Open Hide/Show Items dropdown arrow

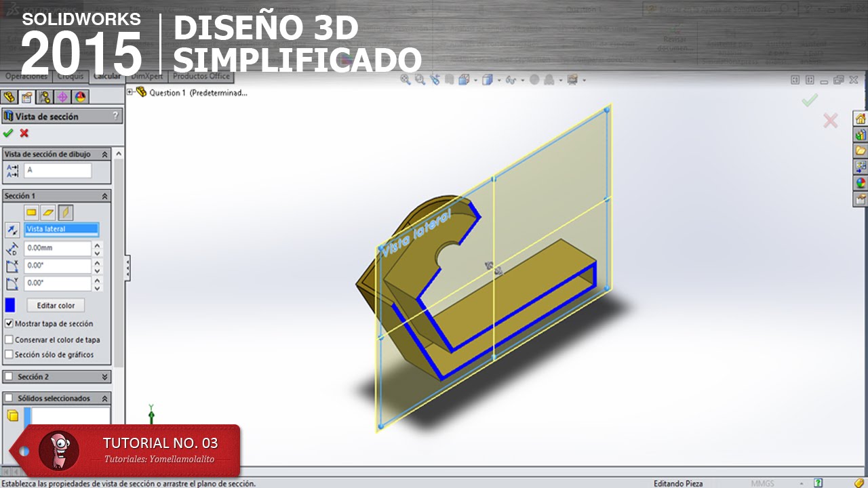pyautogui.click(x=521, y=81)
